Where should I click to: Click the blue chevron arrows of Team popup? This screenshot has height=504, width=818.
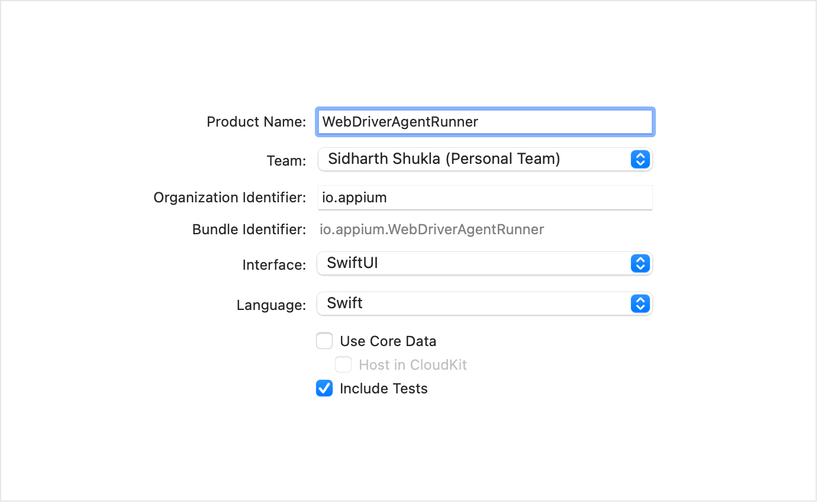tap(640, 159)
